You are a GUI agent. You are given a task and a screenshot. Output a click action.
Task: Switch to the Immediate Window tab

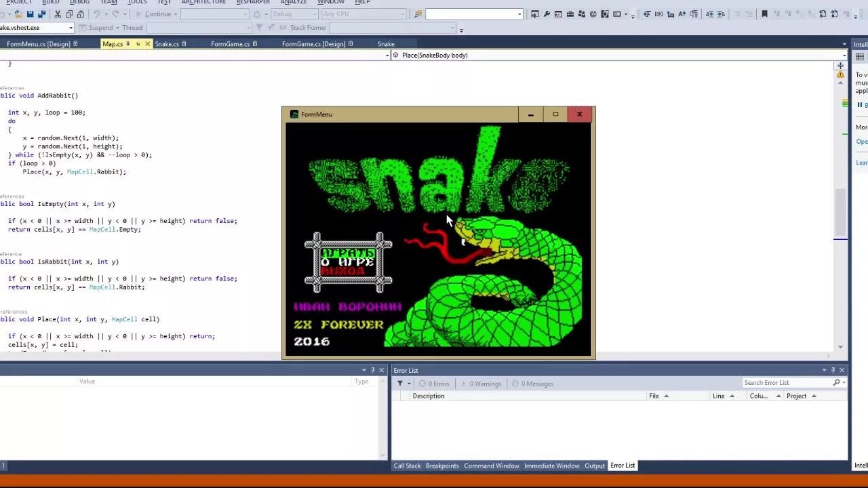coord(552,466)
